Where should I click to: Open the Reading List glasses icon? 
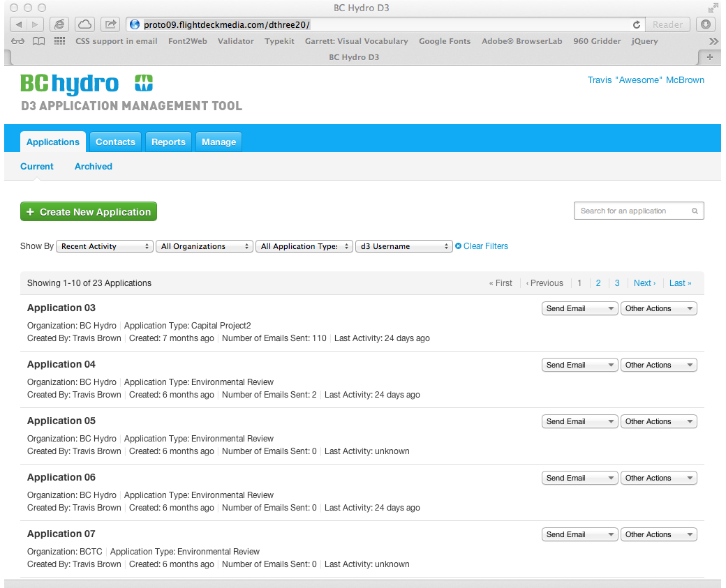(x=19, y=41)
